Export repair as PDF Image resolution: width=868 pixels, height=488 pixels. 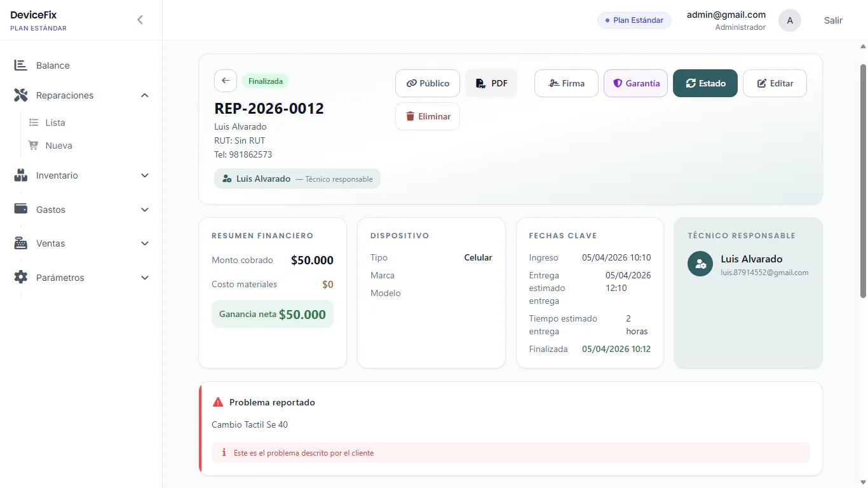[492, 83]
